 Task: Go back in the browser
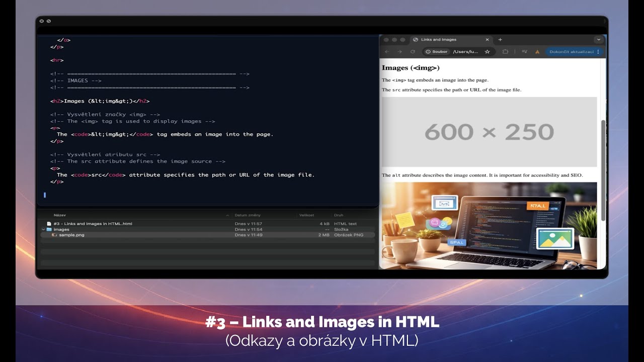(x=387, y=52)
